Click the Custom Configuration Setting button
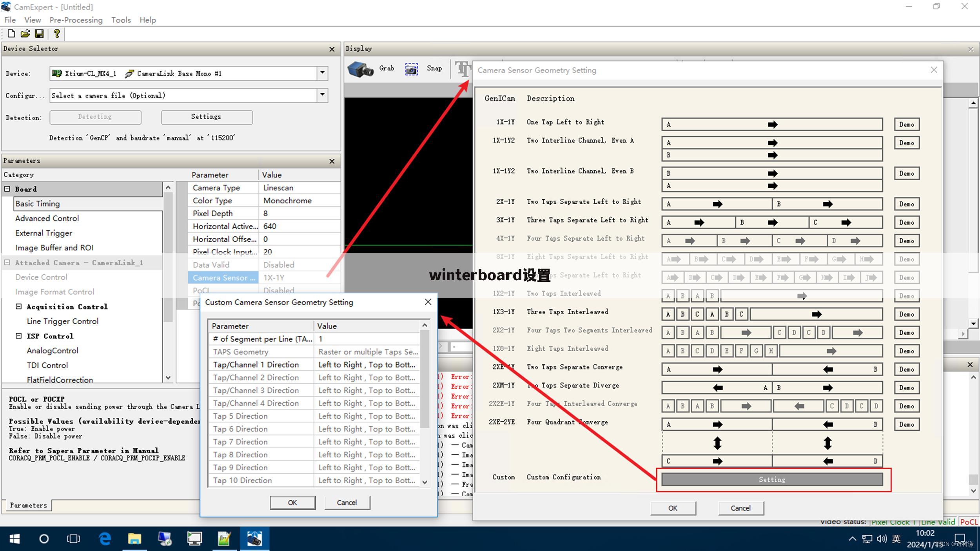Image resolution: width=980 pixels, height=551 pixels. pyautogui.click(x=772, y=480)
